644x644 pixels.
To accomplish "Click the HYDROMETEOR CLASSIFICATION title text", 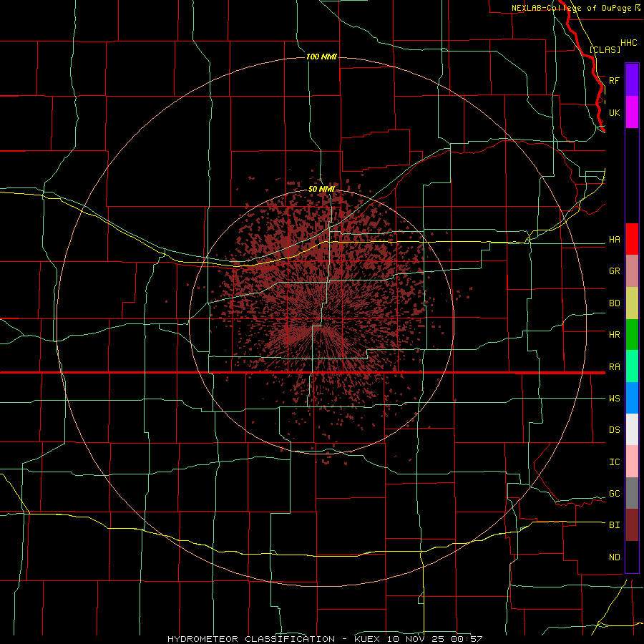I will (251, 639).
